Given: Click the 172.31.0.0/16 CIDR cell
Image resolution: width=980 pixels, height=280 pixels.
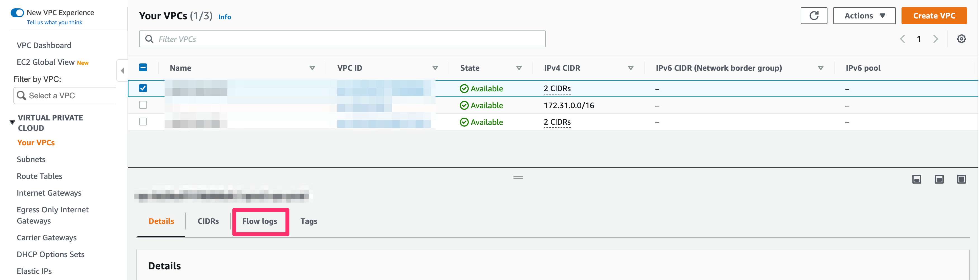Looking at the screenshot, I should [x=569, y=105].
